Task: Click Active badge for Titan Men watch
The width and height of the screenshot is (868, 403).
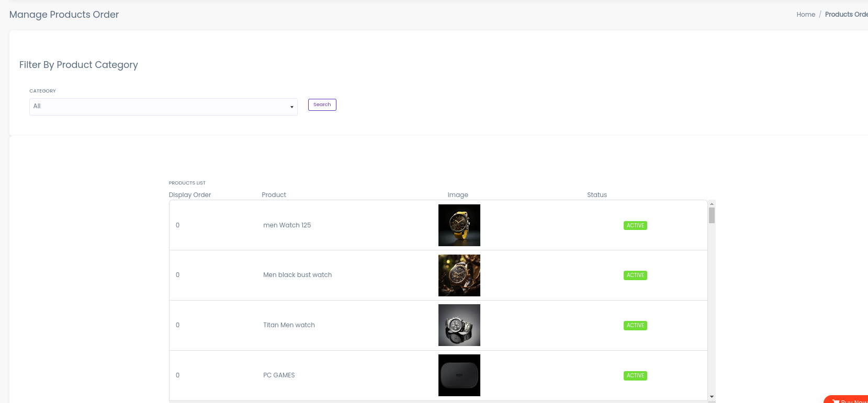Action: coord(635,326)
